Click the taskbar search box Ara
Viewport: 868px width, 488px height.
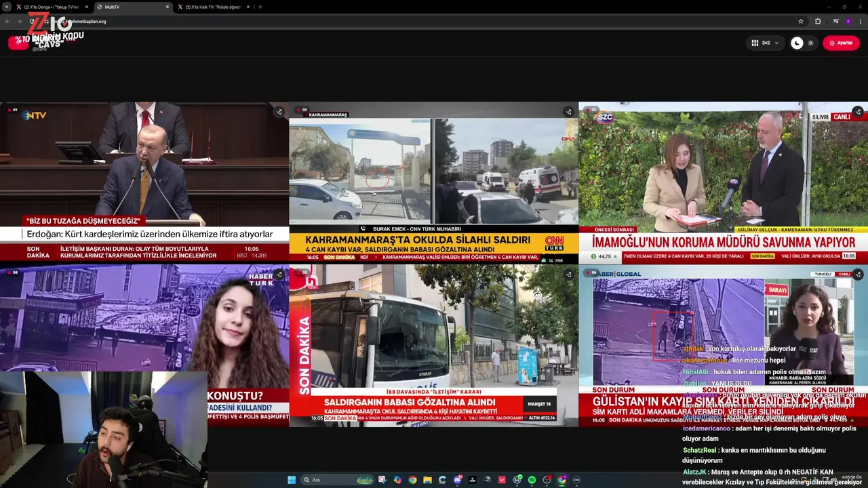pyautogui.click(x=337, y=480)
